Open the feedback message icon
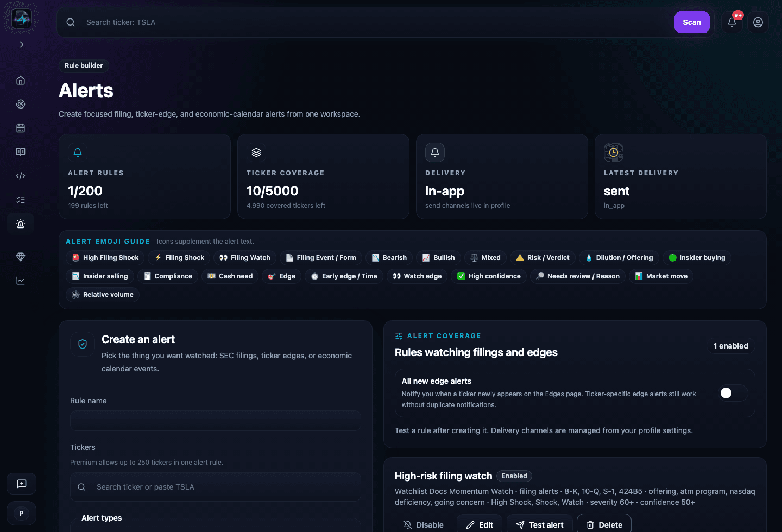 coord(22,484)
